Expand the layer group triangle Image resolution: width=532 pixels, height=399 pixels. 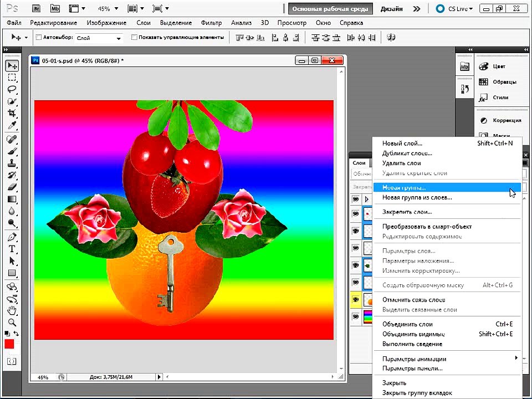(x=366, y=199)
